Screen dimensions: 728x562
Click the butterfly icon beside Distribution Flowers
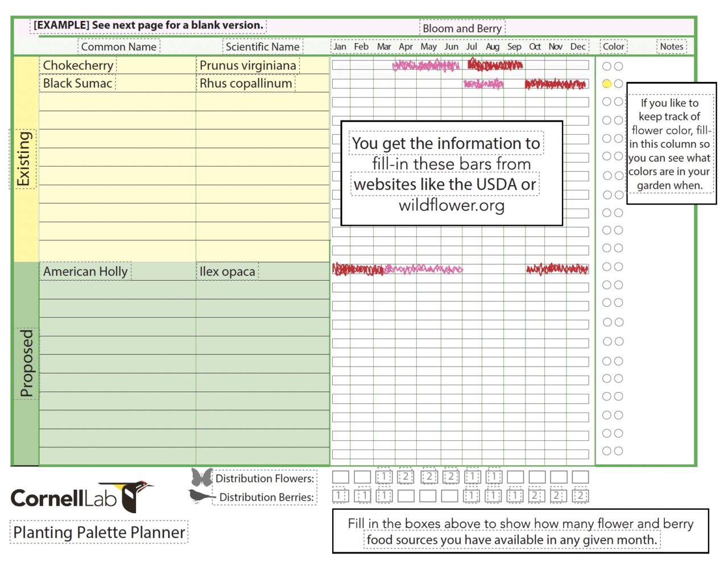(x=201, y=477)
